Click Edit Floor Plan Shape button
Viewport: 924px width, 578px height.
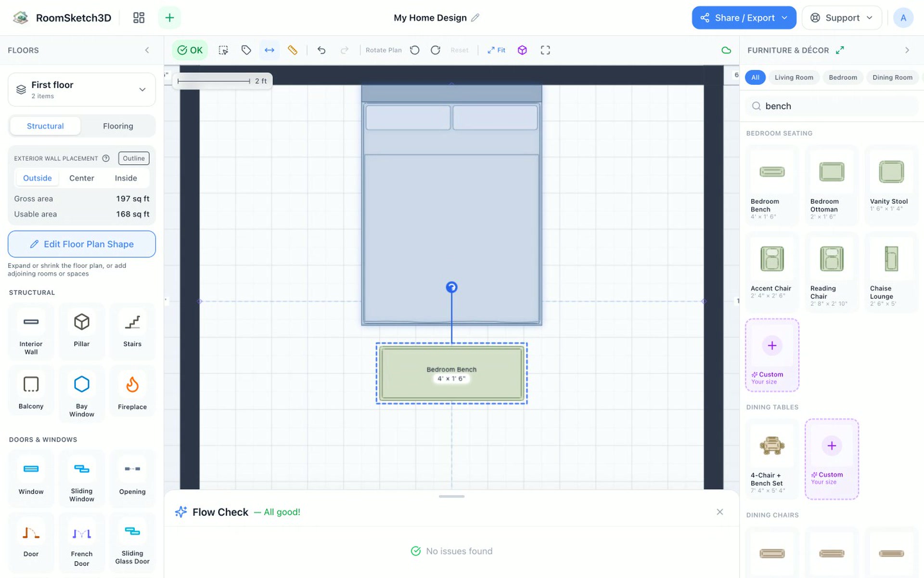tap(82, 244)
